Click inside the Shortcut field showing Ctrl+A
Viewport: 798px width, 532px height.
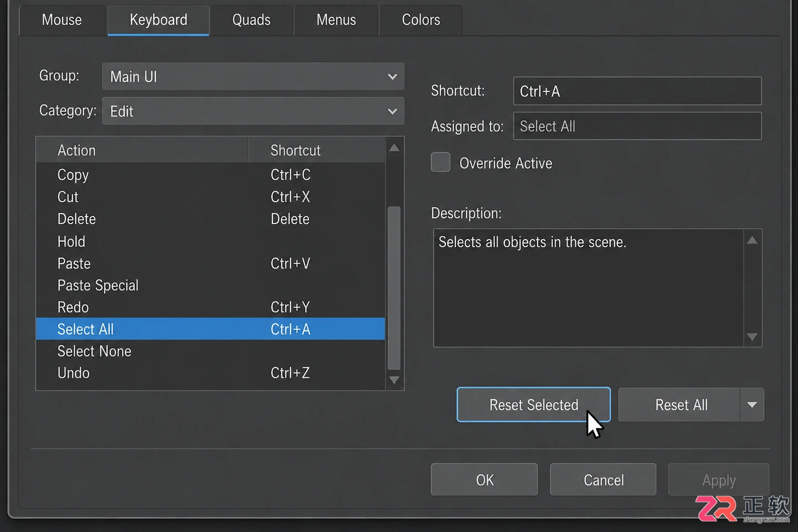coord(637,91)
